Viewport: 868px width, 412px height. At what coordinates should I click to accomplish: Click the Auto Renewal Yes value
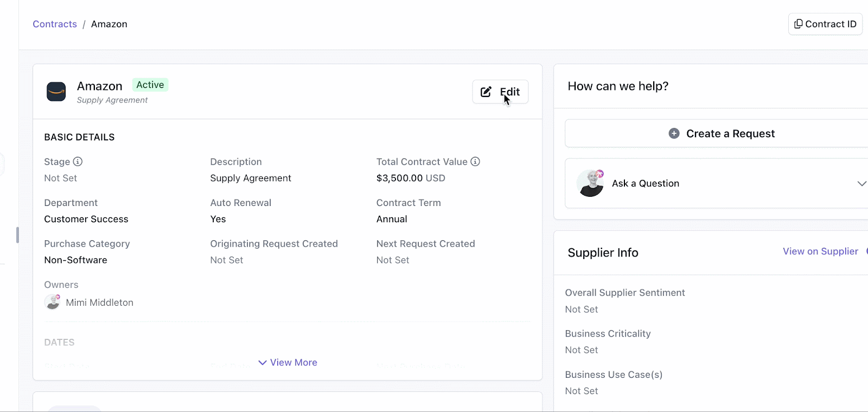[x=218, y=219]
